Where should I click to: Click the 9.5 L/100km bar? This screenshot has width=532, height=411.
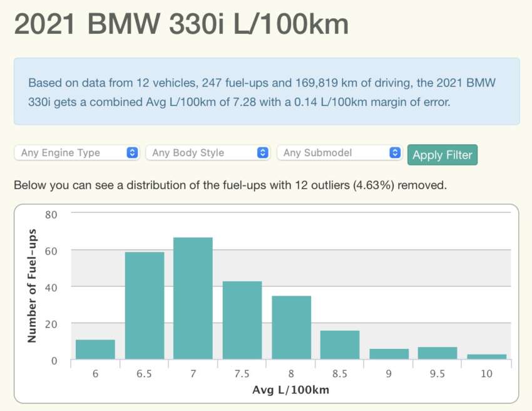[x=438, y=354]
